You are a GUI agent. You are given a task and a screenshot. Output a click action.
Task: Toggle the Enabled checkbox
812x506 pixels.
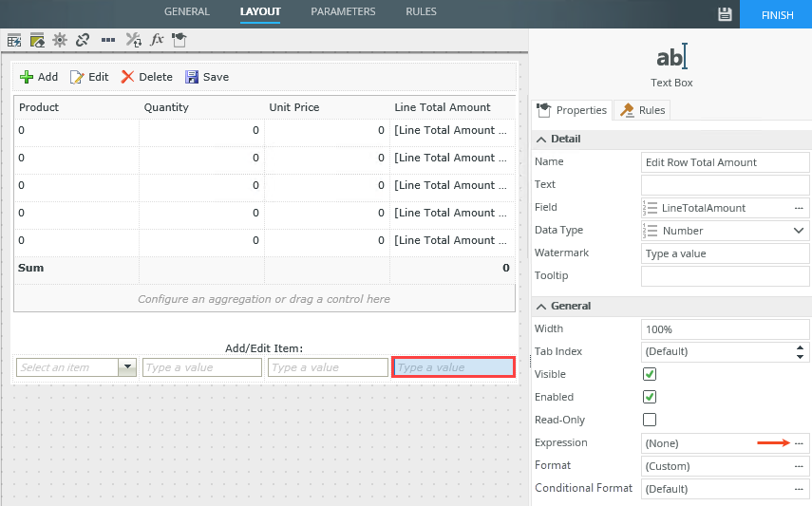point(650,397)
